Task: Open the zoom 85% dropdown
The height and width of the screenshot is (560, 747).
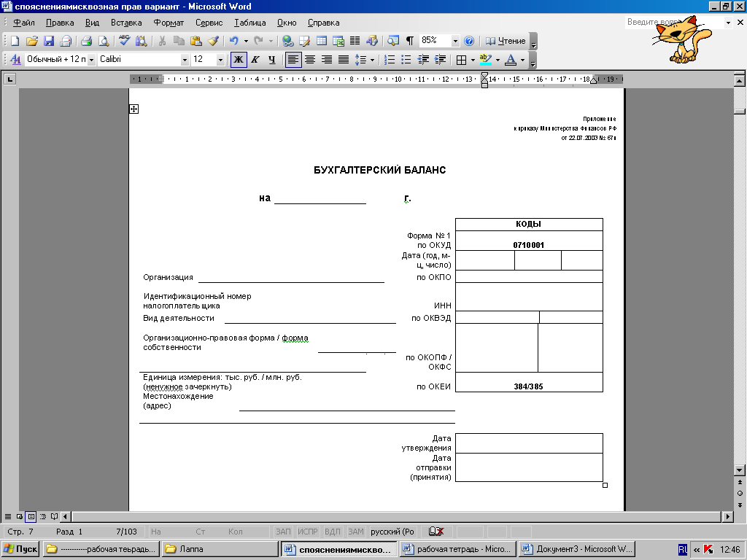Action: (x=455, y=42)
